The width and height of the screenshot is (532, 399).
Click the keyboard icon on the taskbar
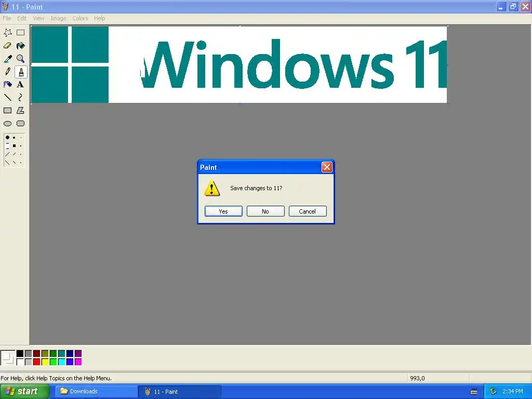(x=474, y=392)
